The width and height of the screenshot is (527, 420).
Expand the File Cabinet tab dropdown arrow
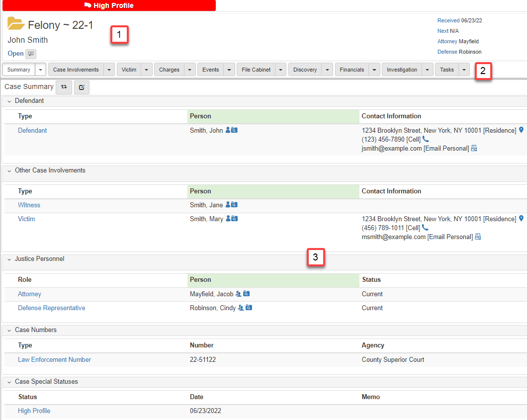(281, 70)
